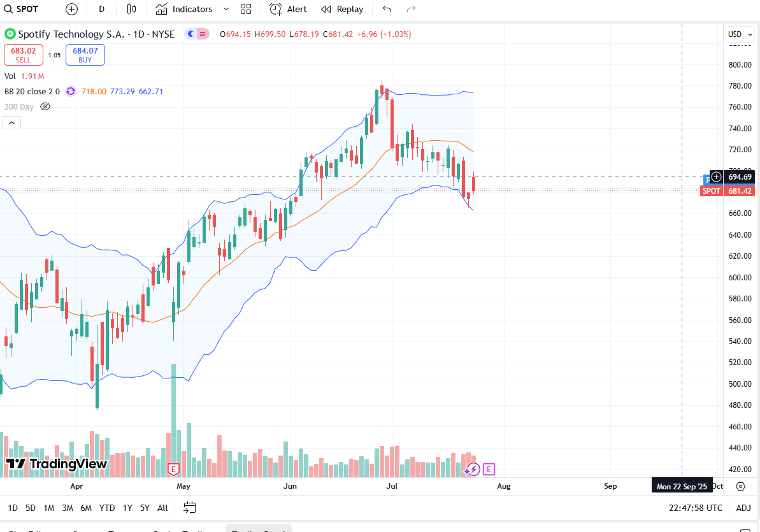This screenshot has width=760, height=532.
Task: Set the range to 1Y
Action: click(127, 508)
